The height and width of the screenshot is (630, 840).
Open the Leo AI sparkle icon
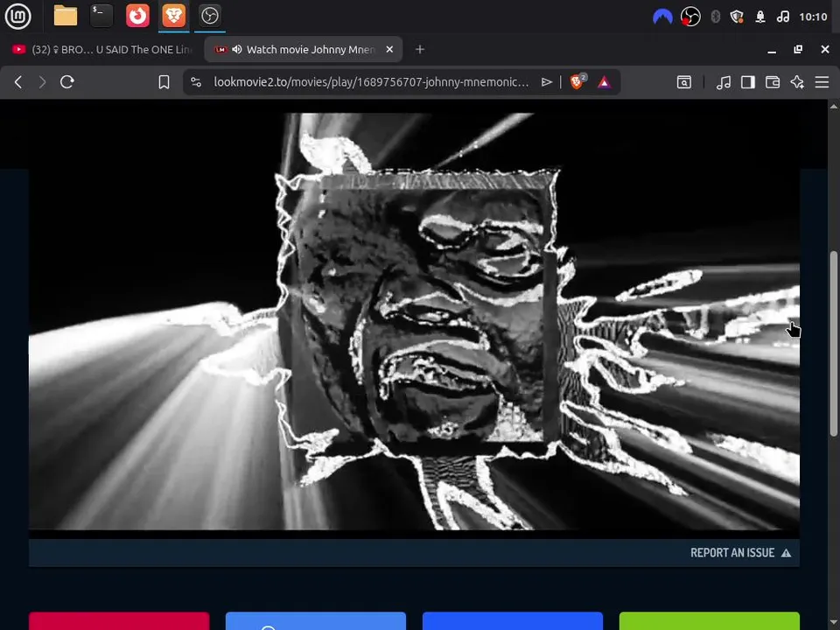tap(797, 82)
